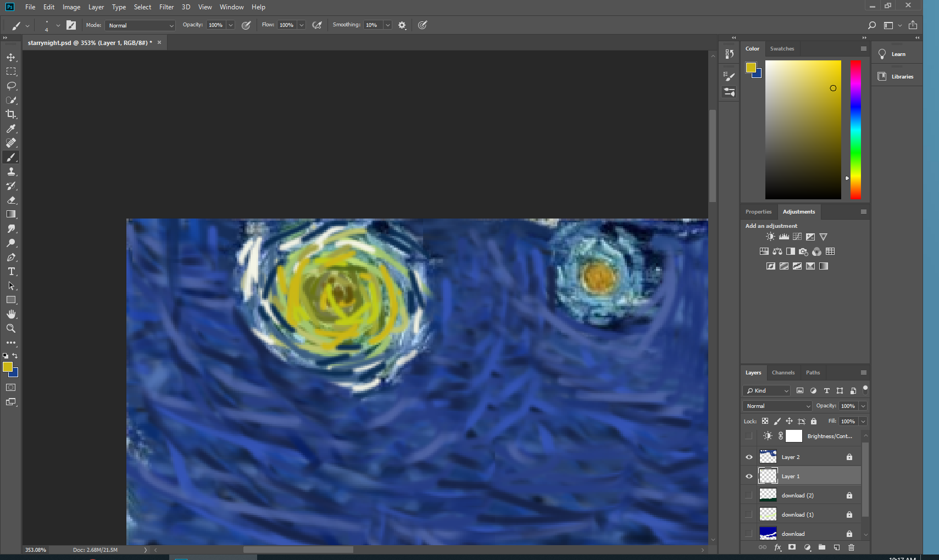Open layer blend mode Normal dropdown
Screen dimensions: 939x560
[x=777, y=406]
